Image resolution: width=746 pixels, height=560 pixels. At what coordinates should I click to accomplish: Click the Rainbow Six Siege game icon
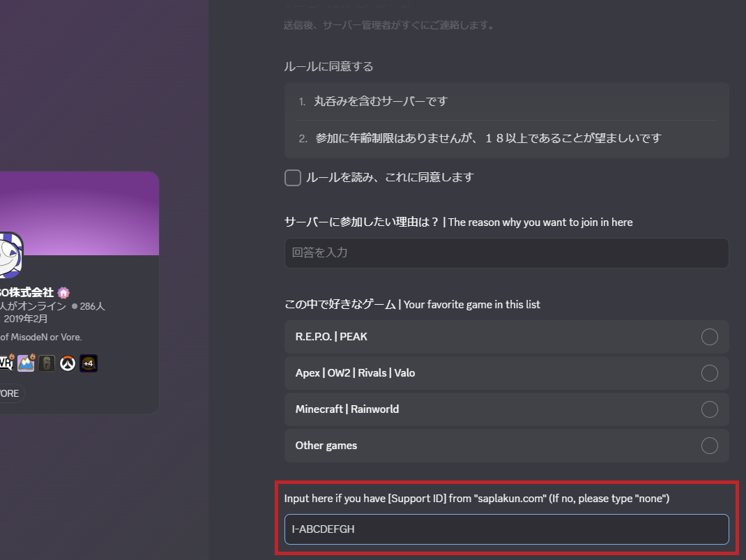pyautogui.click(x=47, y=363)
